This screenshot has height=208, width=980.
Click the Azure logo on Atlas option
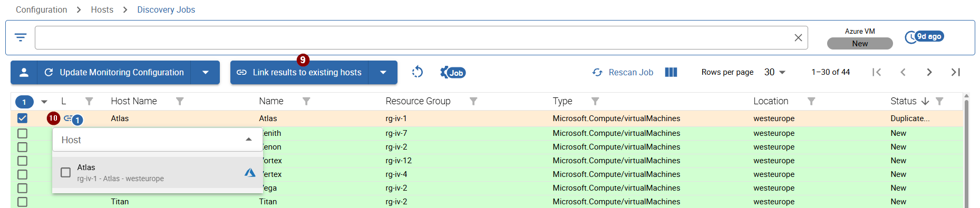pos(250,173)
